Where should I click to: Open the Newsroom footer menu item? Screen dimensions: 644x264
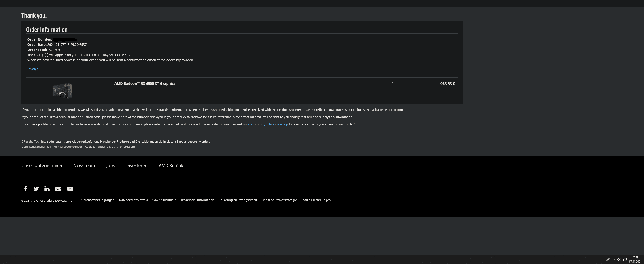tap(84, 165)
